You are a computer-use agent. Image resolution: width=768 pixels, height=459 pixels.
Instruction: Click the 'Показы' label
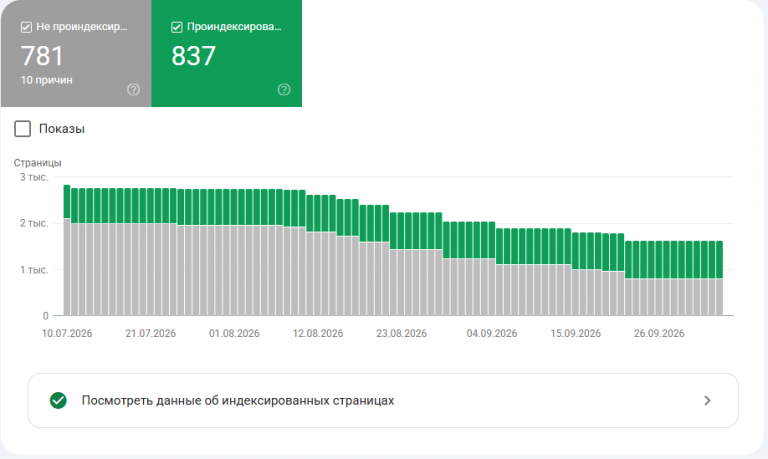(x=62, y=129)
